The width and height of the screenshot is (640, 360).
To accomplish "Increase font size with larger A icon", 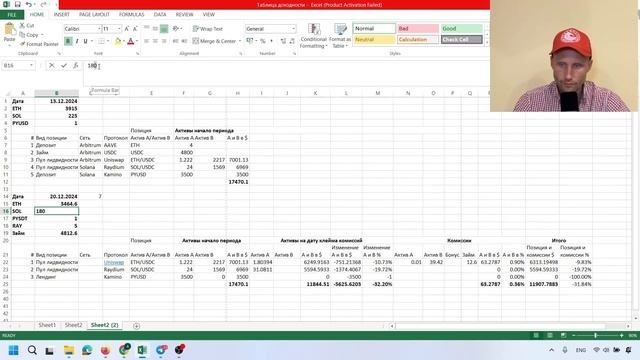I will 127,29.
